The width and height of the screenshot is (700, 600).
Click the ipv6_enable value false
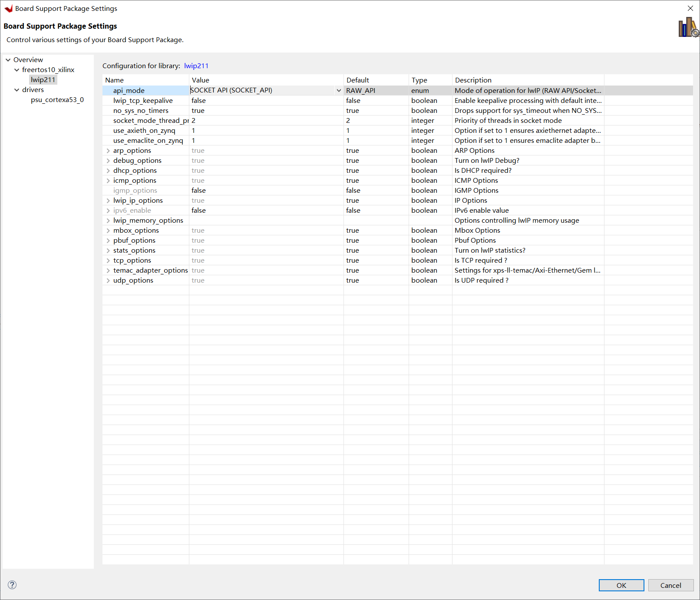(198, 211)
